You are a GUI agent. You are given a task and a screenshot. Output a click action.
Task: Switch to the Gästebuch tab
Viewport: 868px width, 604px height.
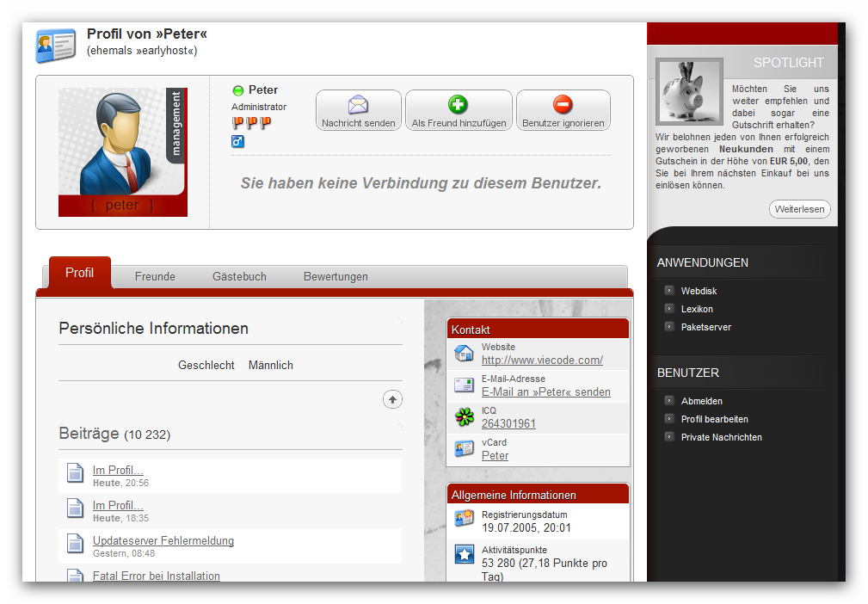(x=239, y=276)
